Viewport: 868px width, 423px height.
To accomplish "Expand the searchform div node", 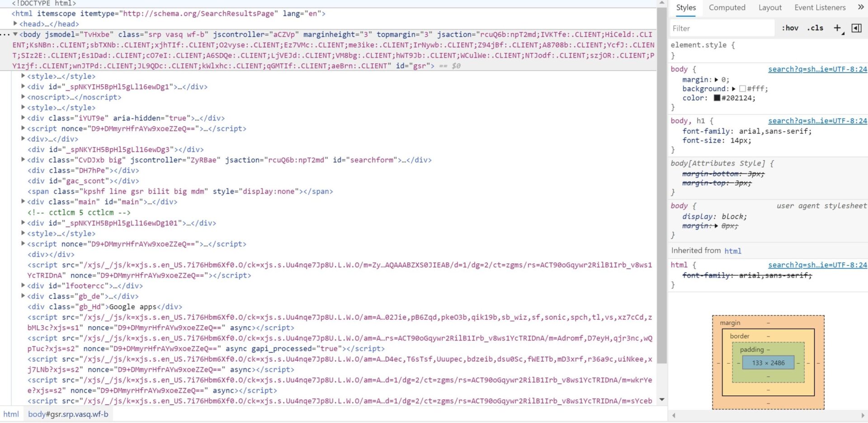I will (x=23, y=160).
